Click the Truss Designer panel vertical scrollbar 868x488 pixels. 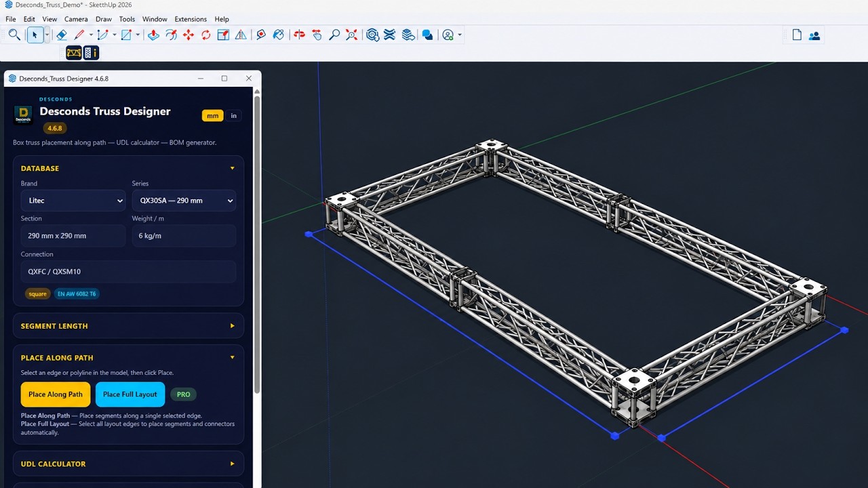[257, 244]
